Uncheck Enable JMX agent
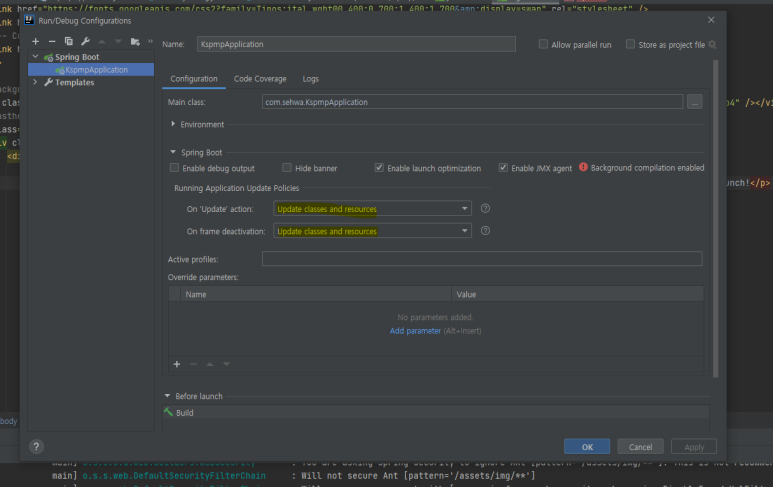Image resolution: width=773 pixels, height=487 pixels. point(503,168)
